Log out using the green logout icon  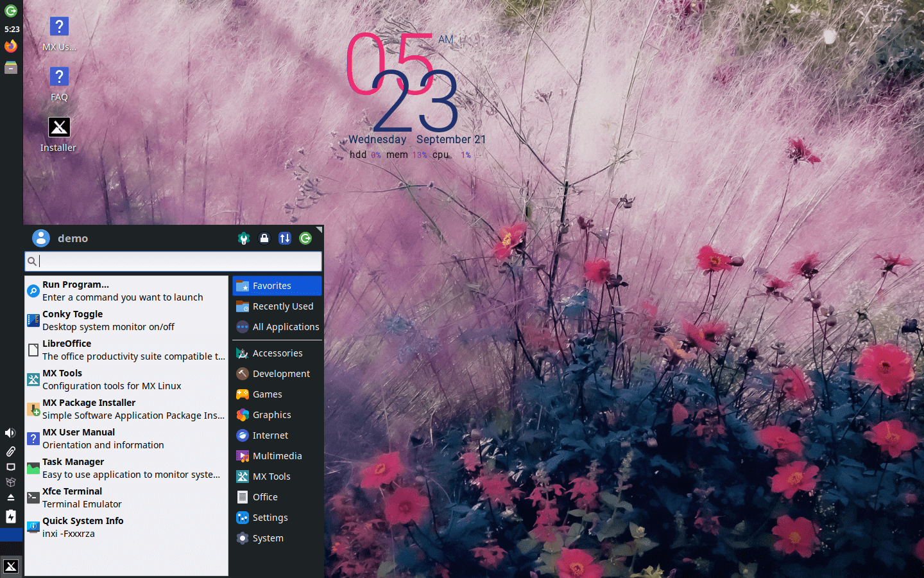tap(305, 238)
